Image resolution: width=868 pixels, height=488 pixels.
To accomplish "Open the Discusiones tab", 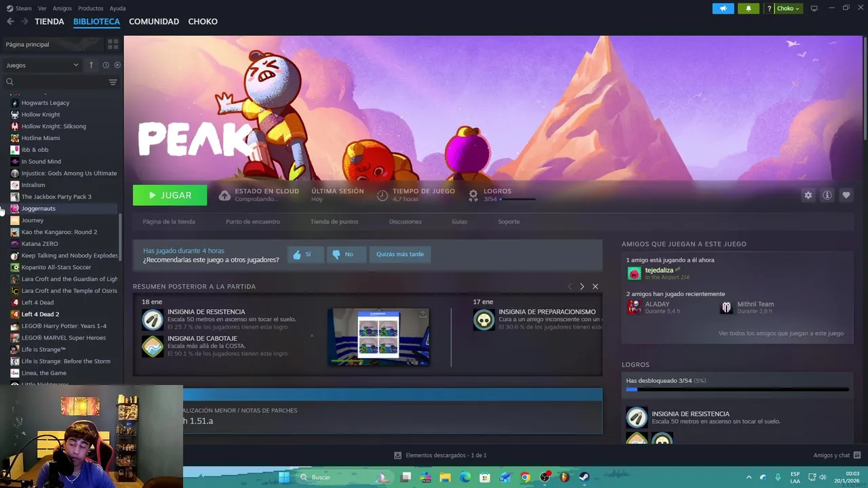I will click(406, 222).
